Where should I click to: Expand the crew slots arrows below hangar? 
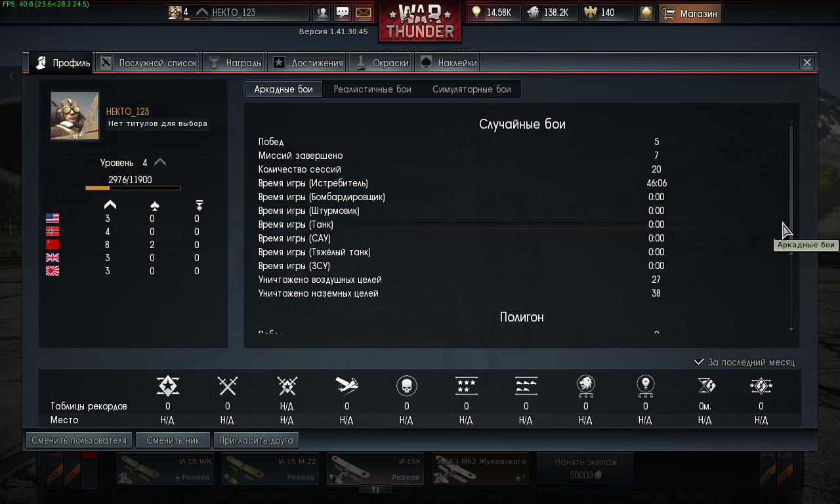375,489
